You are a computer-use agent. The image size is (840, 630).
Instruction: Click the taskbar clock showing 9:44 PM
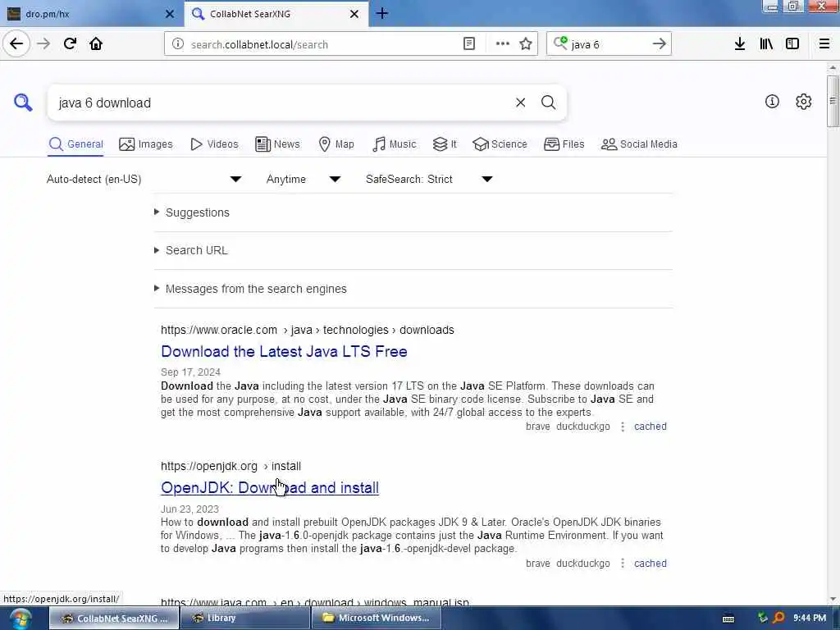coord(810,618)
